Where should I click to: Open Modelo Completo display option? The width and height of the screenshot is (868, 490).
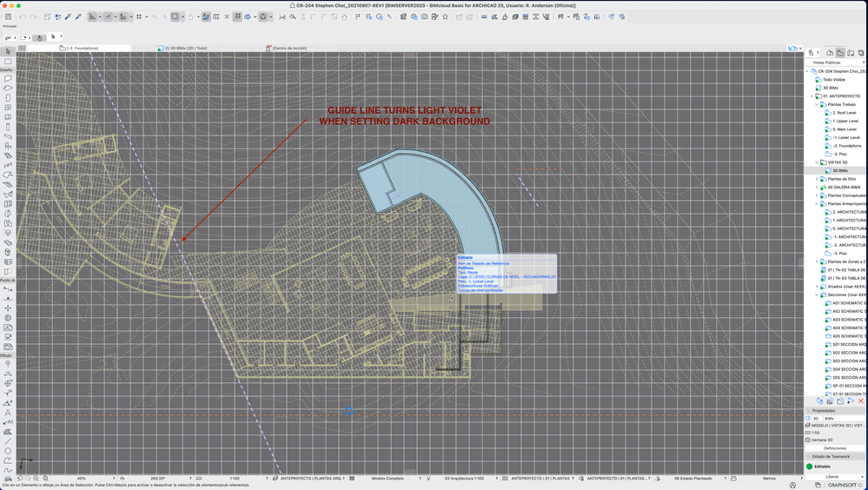point(388,478)
